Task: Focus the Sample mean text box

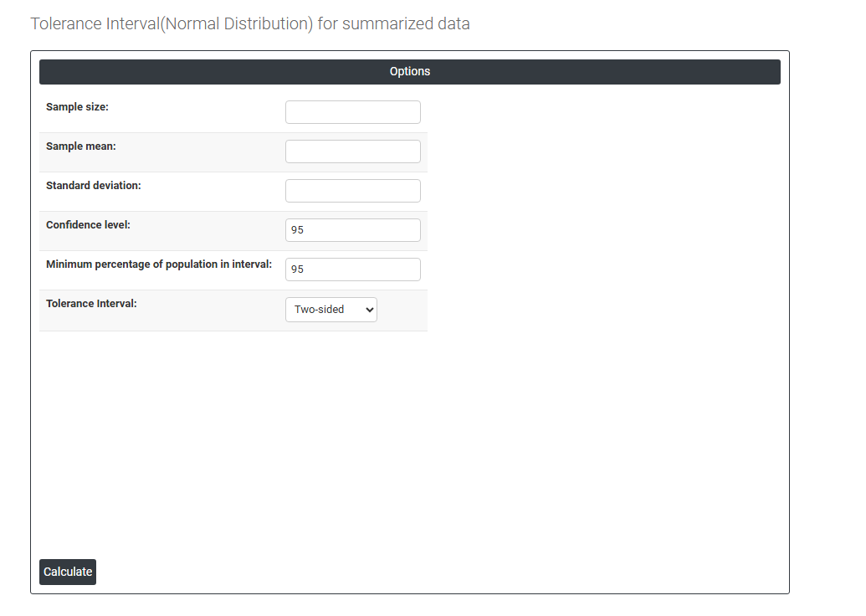Action: (x=352, y=151)
